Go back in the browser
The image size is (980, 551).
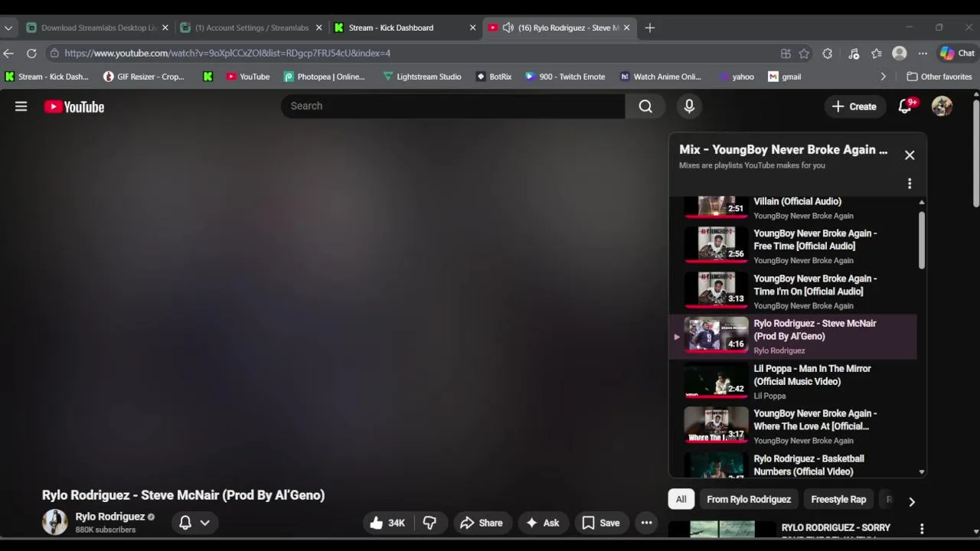click(8, 53)
